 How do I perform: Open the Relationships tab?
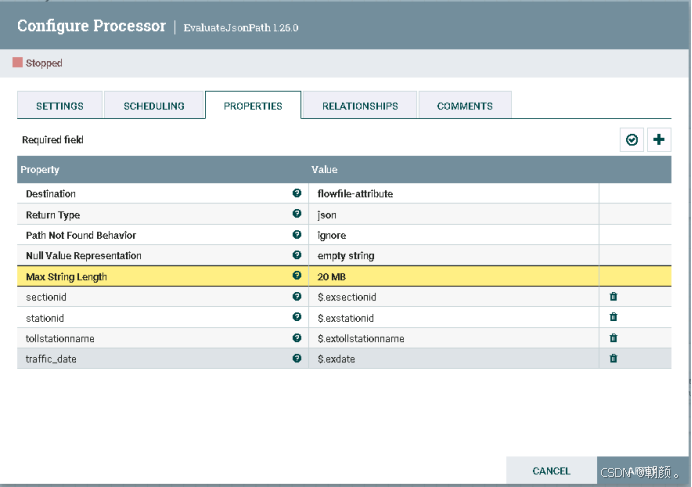(360, 106)
